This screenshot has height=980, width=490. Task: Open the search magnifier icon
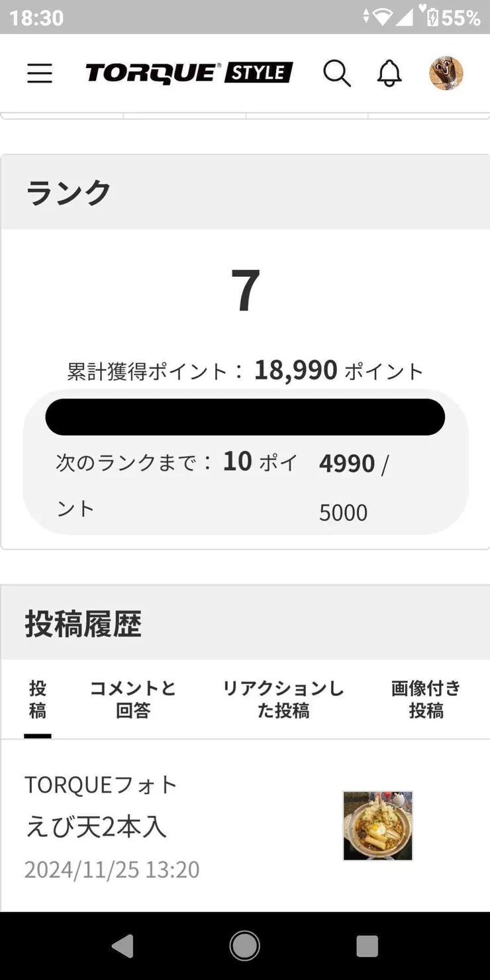click(338, 73)
